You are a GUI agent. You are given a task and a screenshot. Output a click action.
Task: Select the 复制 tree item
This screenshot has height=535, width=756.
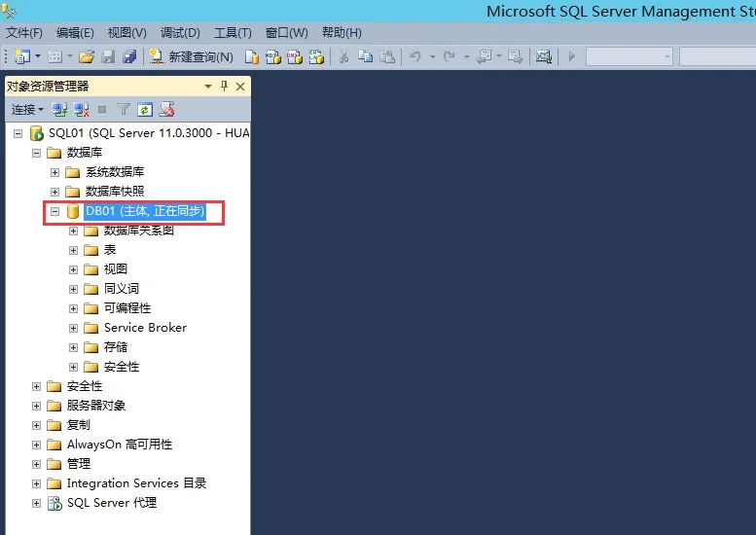tap(79, 425)
